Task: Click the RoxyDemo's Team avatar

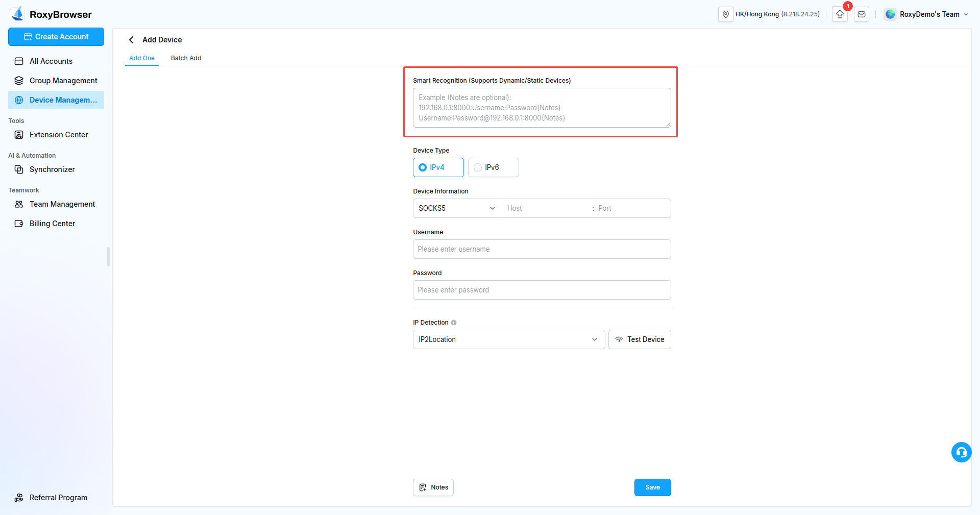Action: 890,14
